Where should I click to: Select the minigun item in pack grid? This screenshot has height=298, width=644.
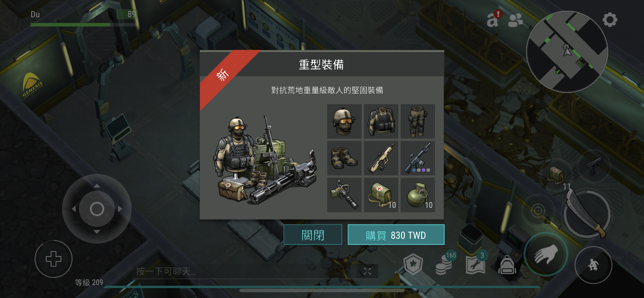pos(344,195)
